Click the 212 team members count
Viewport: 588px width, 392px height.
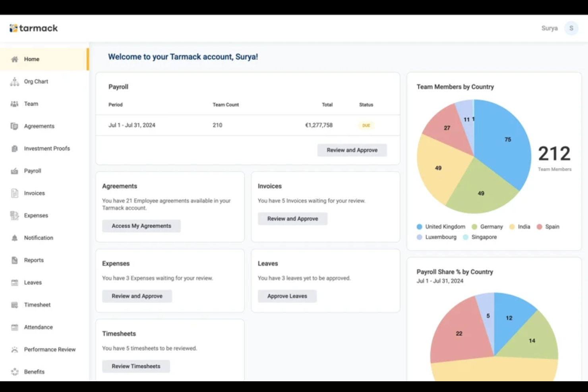coord(554,154)
